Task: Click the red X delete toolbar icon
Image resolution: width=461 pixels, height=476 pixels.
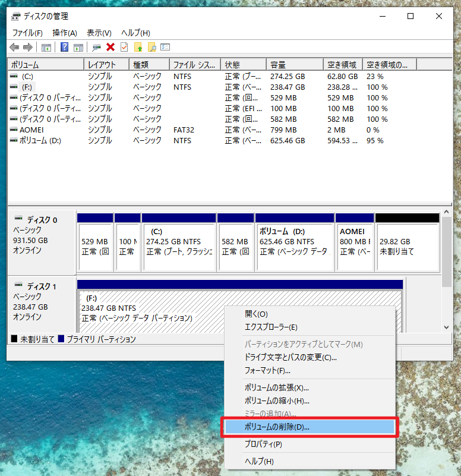Action: pyautogui.click(x=110, y=48)
